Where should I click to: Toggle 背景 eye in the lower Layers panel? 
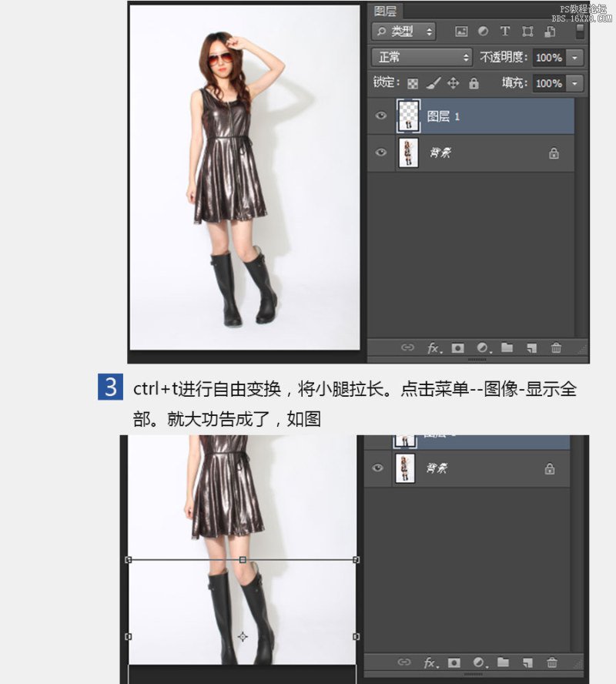(x=377, y=468)
